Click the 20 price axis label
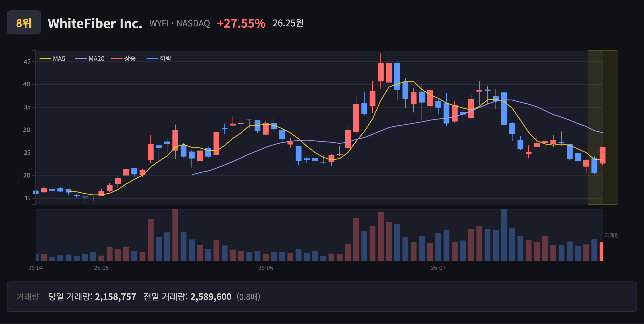 point(27,176)
